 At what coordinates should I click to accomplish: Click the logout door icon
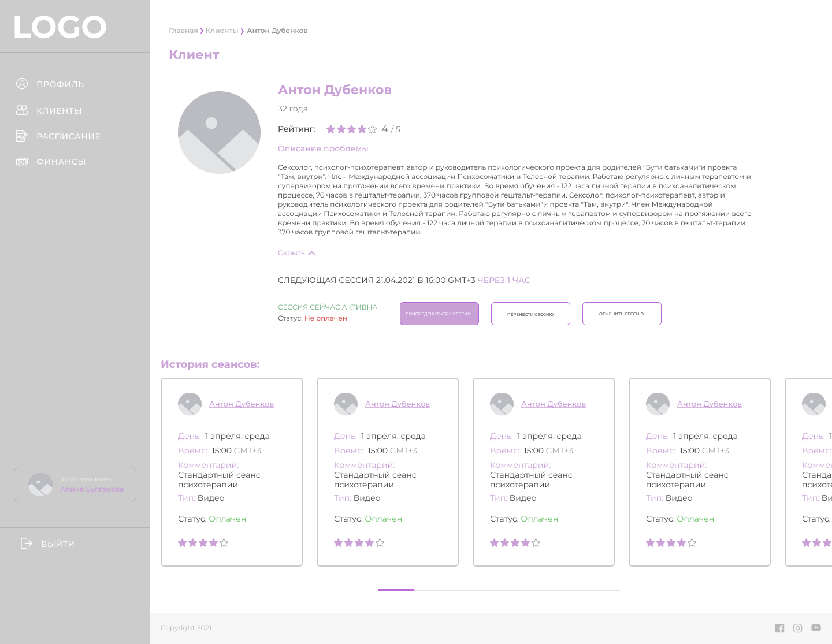[27, 543]
